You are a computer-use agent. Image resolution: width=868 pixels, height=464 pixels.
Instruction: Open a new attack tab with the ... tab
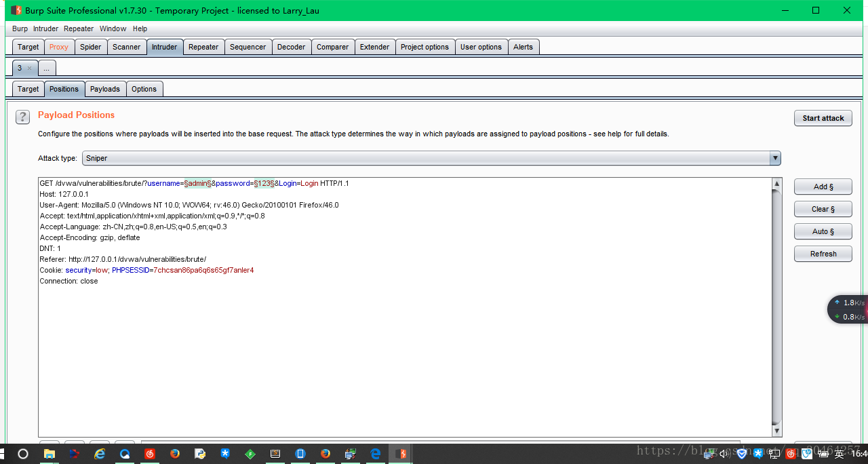[47, 69]
